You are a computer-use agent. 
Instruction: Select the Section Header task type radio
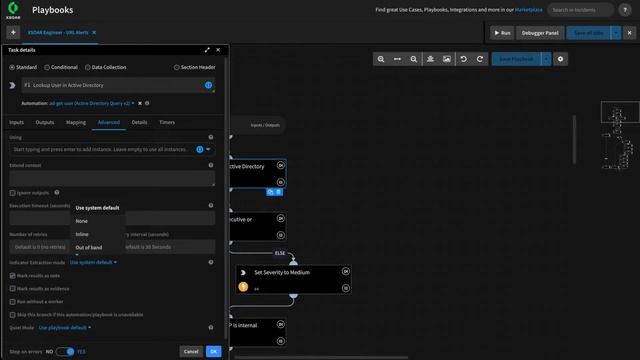tap(176, 67)
